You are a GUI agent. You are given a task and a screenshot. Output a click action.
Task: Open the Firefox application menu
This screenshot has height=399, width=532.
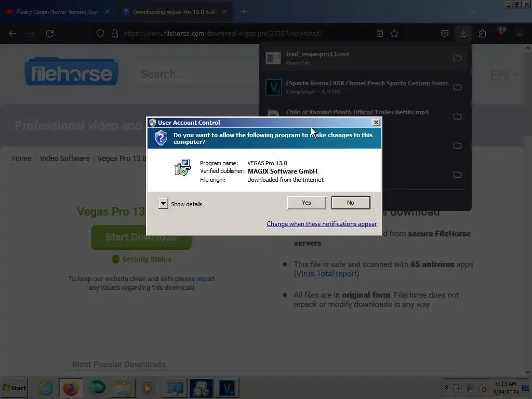click(520, 33)
